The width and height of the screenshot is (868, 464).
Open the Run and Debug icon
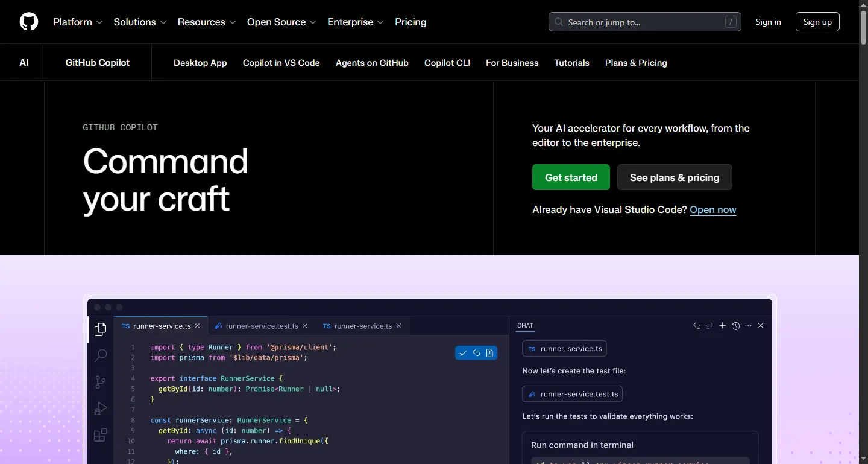pos(101,408)
